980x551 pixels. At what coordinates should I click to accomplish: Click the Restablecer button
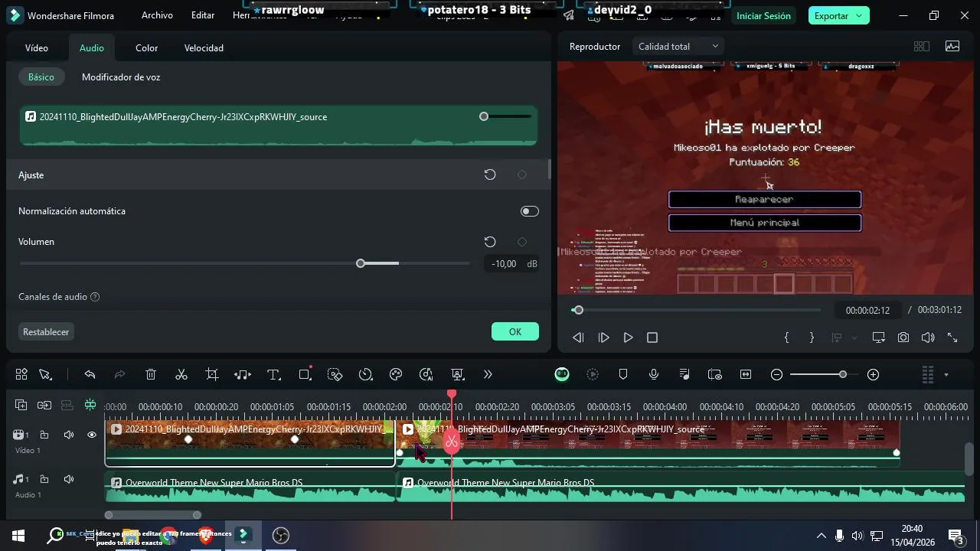(x=46, y=331)
